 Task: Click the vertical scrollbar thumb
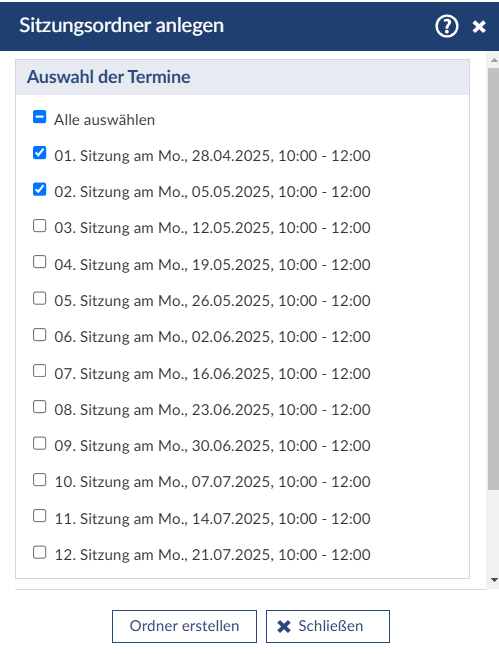494,278
